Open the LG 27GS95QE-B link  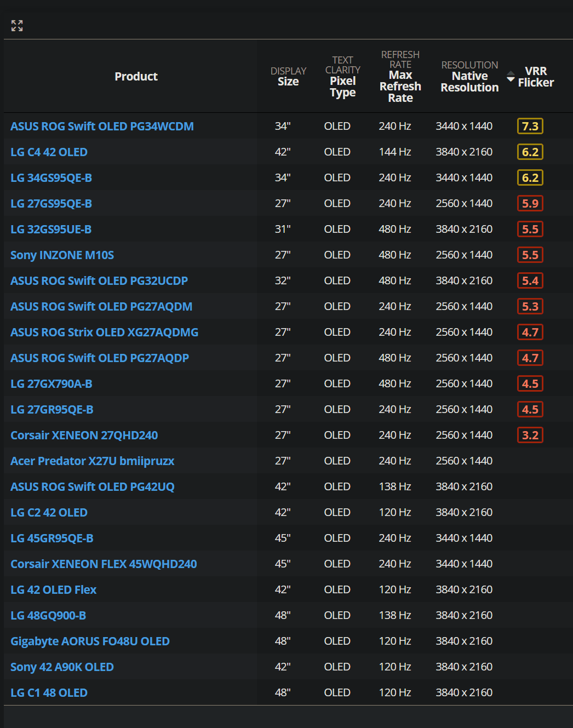click(x=51, y=204)
